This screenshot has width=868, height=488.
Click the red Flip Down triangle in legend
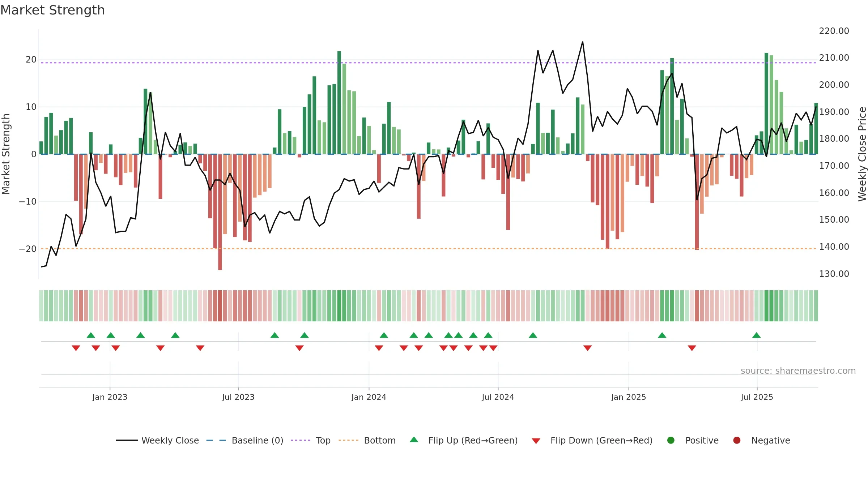click(536, 441)
